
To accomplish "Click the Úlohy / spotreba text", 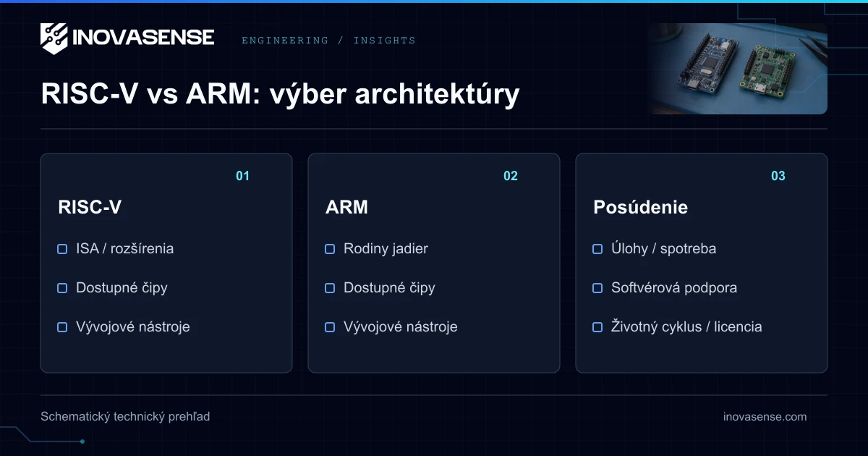I will [663, 249].
